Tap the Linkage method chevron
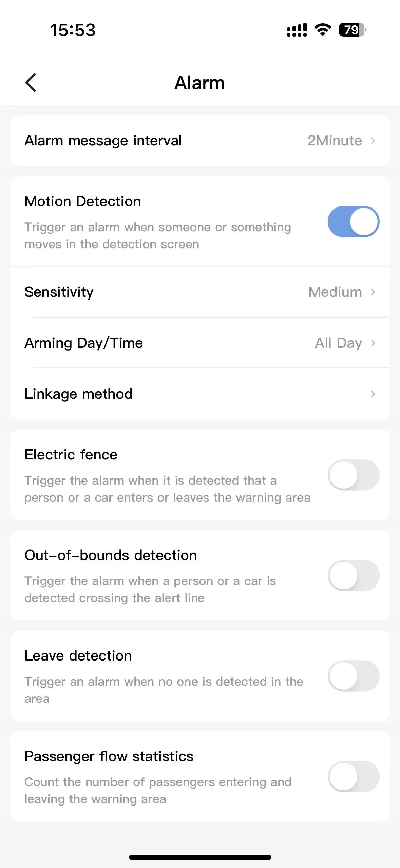Screen dimensions: 400x868 click(x=373, y=394)
